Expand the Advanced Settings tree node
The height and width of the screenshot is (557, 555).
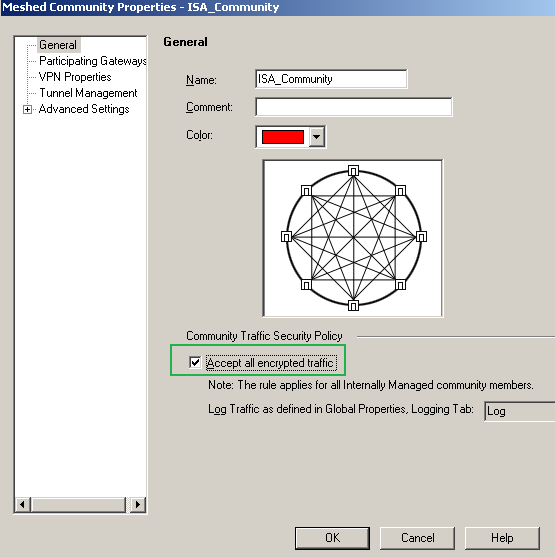pyautogui.click(x=27, y=109)
